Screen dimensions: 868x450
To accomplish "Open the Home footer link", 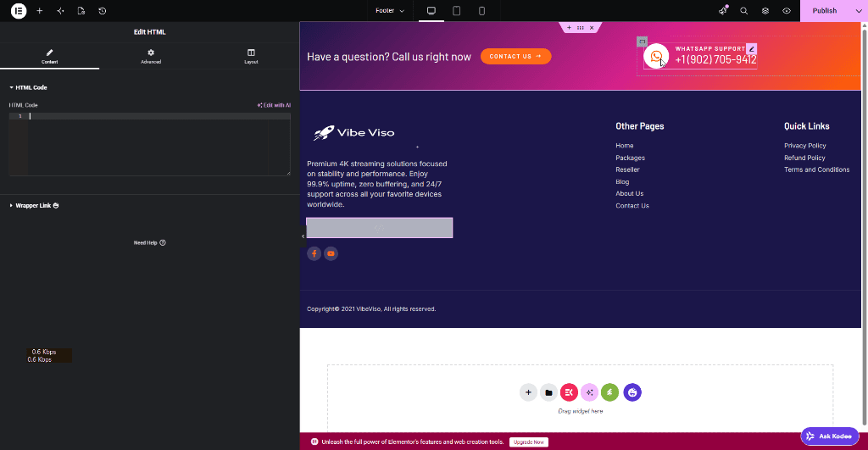I will click(x=625, y=146).
